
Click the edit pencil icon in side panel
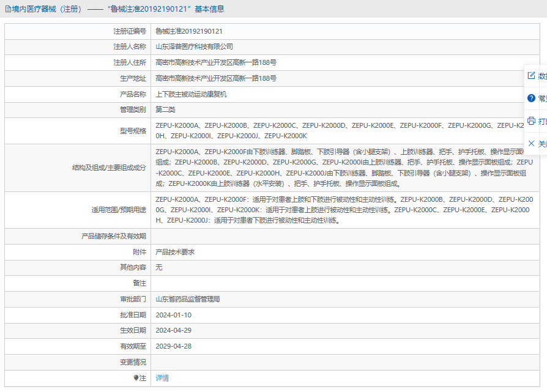[531, 76]
